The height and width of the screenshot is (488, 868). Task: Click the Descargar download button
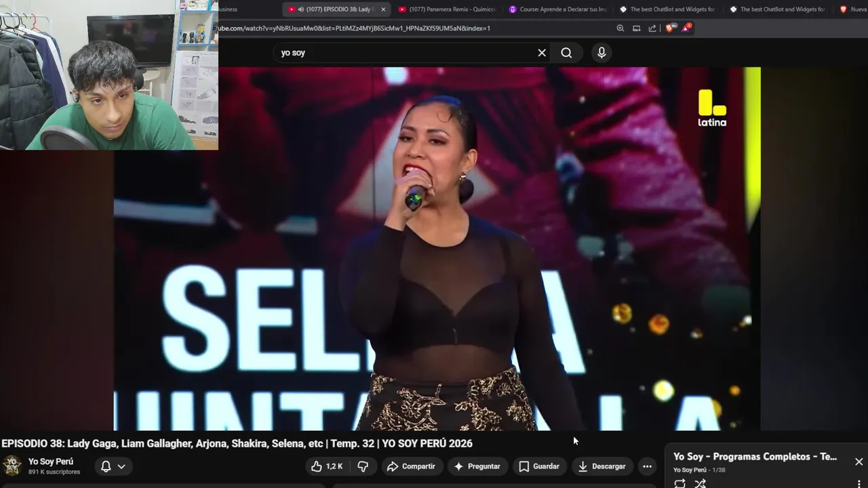coord(601,466)
